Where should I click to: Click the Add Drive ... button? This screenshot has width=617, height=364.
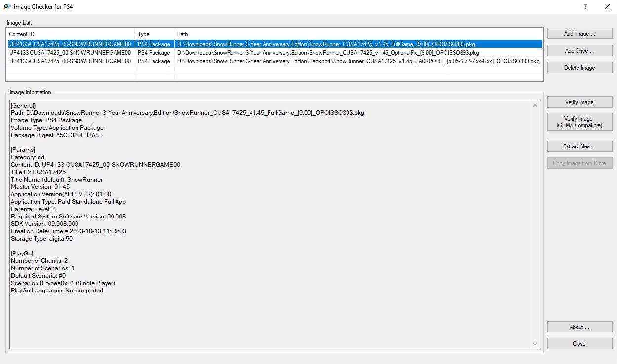click(x=579, y=50)
